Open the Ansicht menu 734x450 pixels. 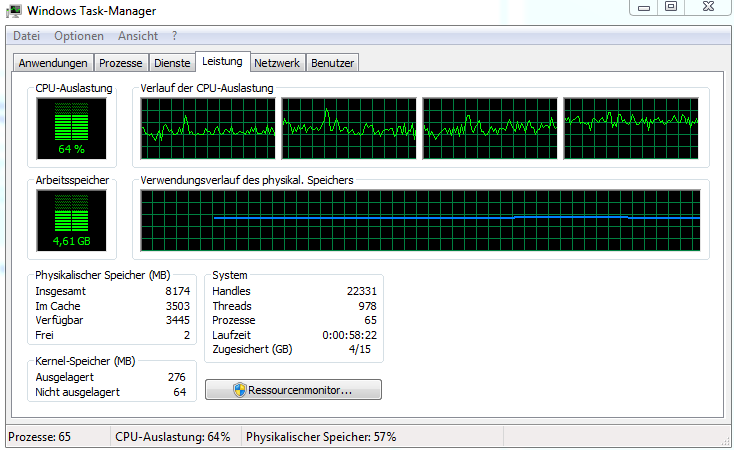coord(138,36)
